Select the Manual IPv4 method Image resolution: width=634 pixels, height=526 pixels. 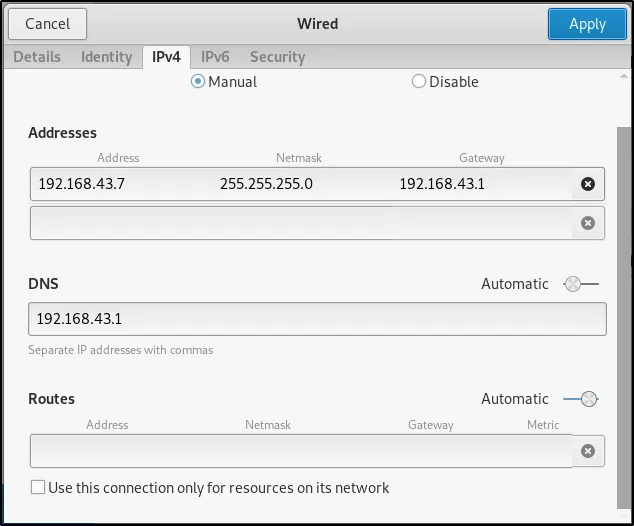click(198, 82)
